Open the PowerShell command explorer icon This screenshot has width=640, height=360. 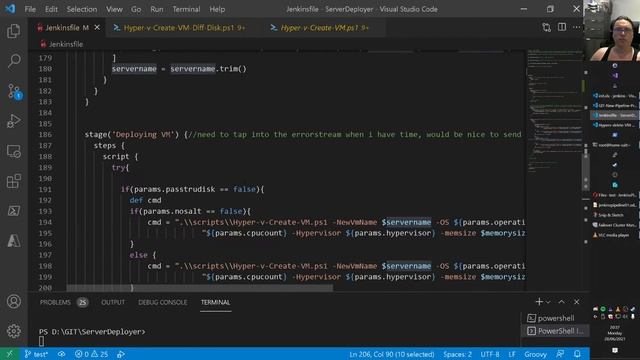click(x=13, y=211)
